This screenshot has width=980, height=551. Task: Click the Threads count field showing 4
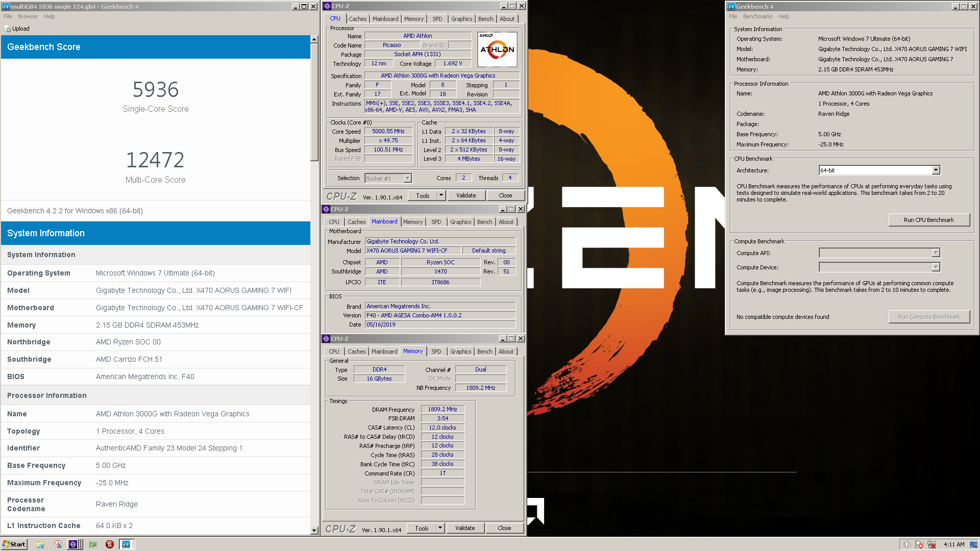pyautogui.click(x=510, y=178)
